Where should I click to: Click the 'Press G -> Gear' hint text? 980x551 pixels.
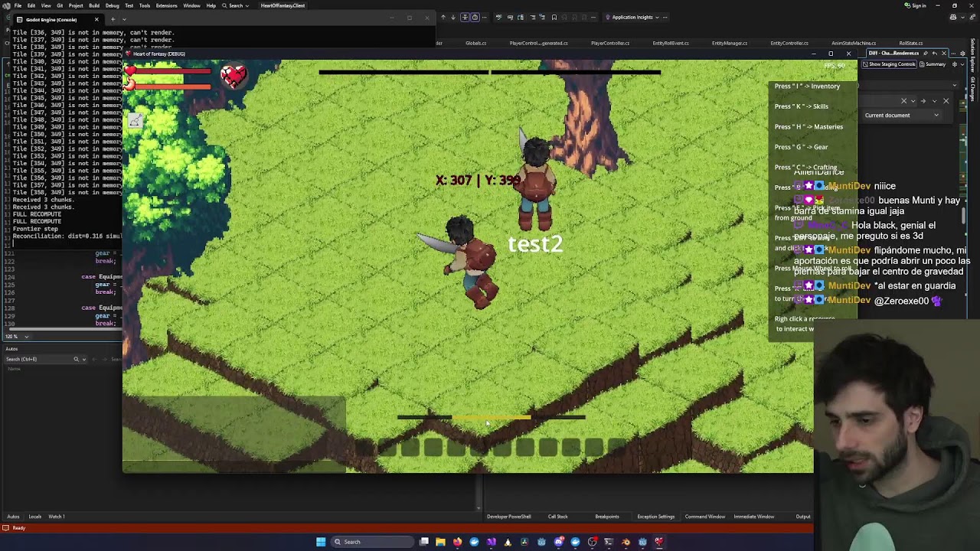801,147
